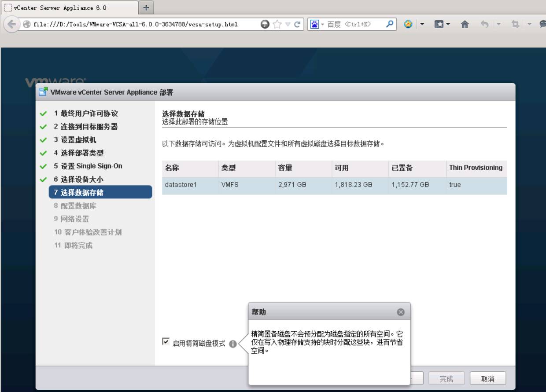Open the bookmarks menu icon

[x=438, y=24]
